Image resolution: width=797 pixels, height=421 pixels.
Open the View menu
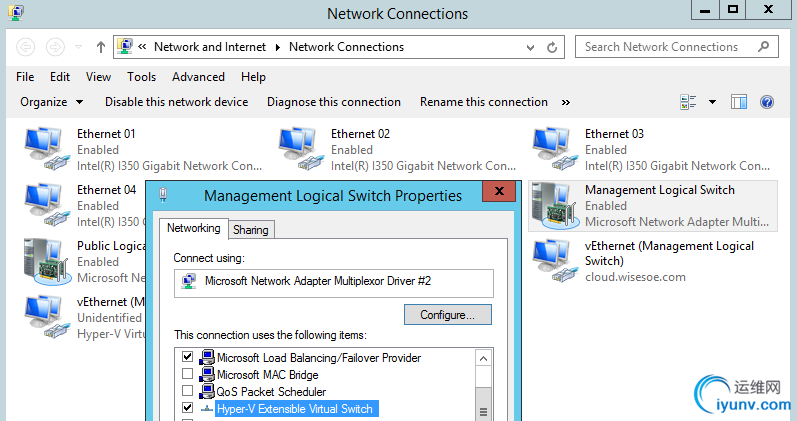click(98, 77)
